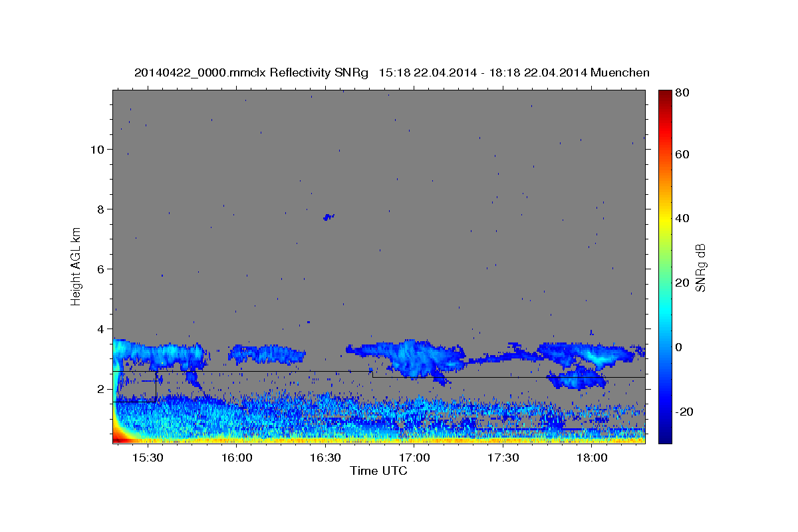Click the colorbar value 20
This screenshot has width=798, height=532.
click(682, 283)
